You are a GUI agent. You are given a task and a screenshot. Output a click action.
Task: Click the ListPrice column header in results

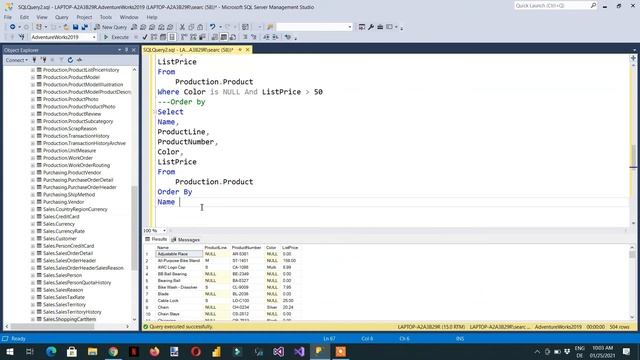tap(290, 247)
